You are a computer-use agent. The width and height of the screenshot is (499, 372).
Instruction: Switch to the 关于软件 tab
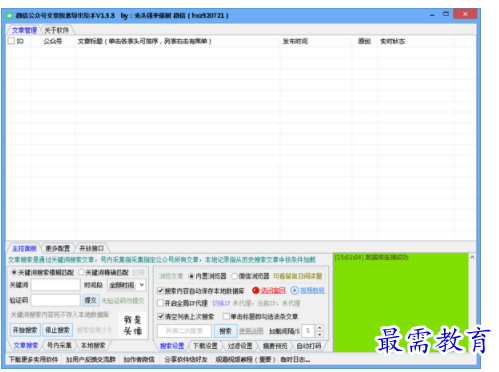click(56, 30)
